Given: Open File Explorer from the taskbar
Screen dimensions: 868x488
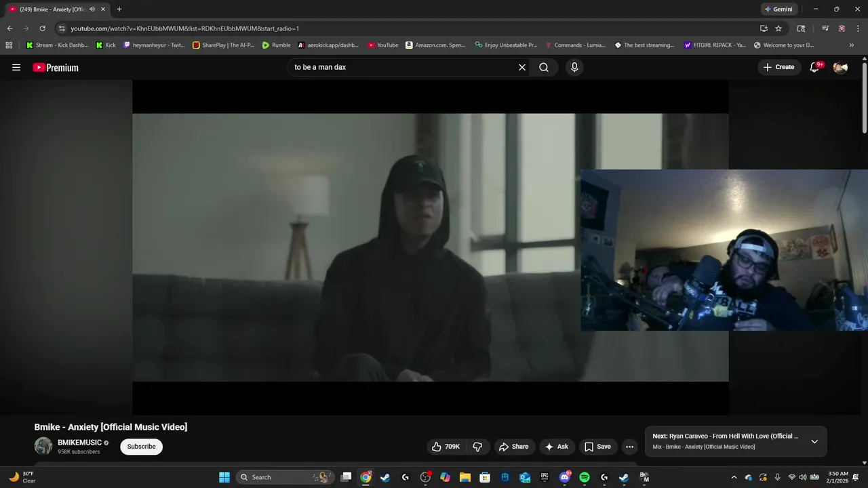Looking at the screenshot, I should pyautogui.click(x=465, y=477).
